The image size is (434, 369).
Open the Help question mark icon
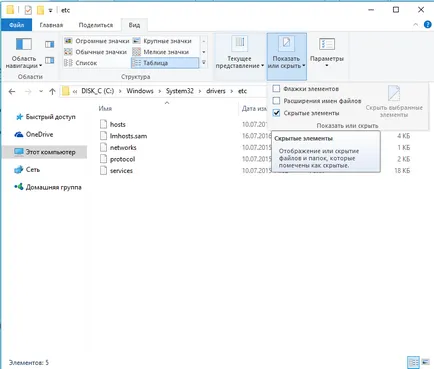[x=427, y=25]
